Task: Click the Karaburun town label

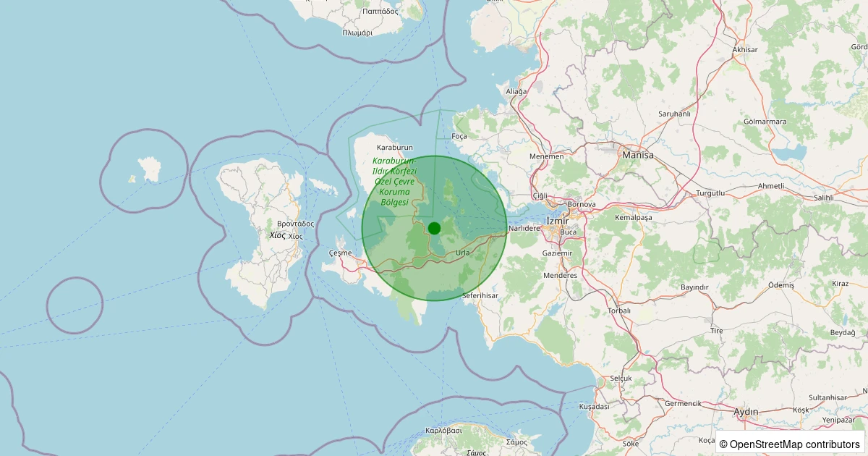Action: coord(394,147)
